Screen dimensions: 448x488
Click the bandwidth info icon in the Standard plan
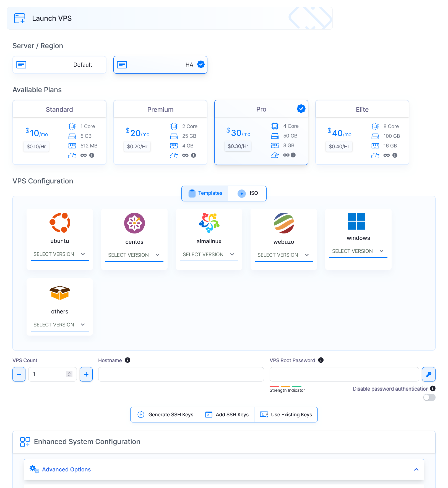pyautogui.click(x=92, y=155)
